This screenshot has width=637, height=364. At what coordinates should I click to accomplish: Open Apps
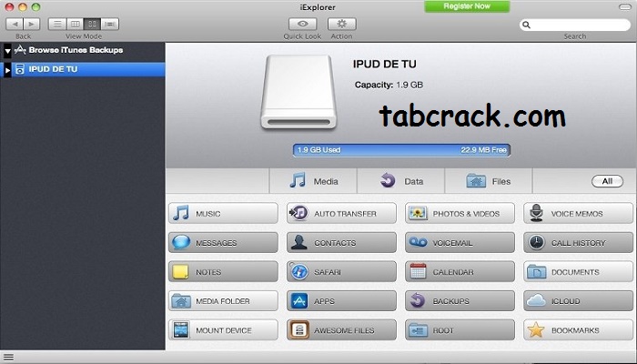tap(341, 301)
